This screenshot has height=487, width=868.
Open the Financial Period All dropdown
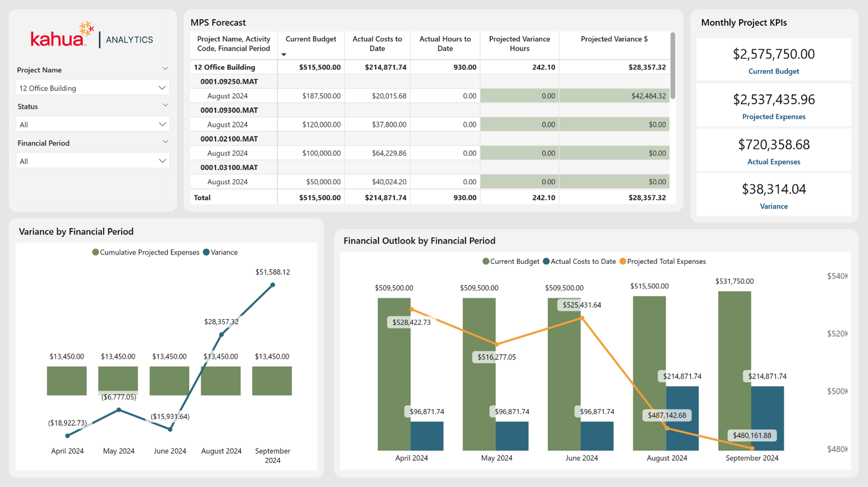[x=92, y=161]
